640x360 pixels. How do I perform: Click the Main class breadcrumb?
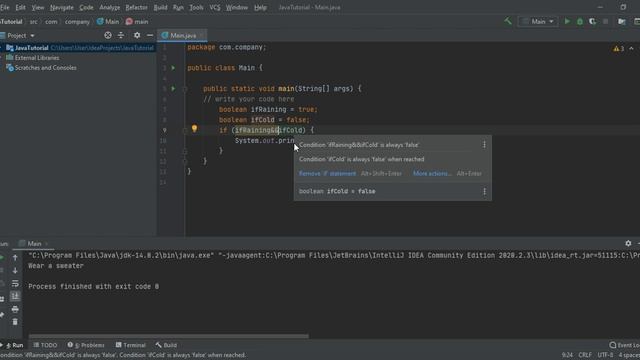[x=108, y=22]
